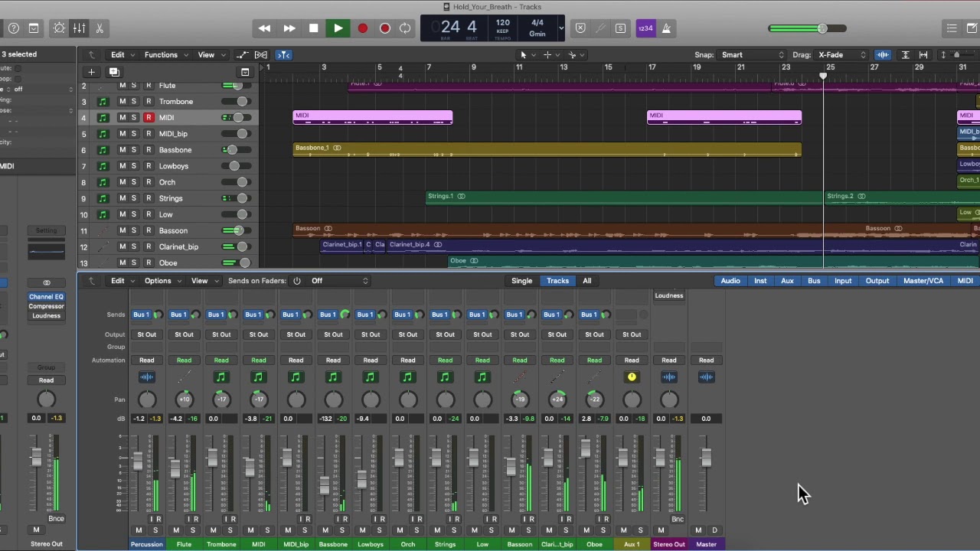Toggle the Audio channel strip filter button

pos(730,281)
